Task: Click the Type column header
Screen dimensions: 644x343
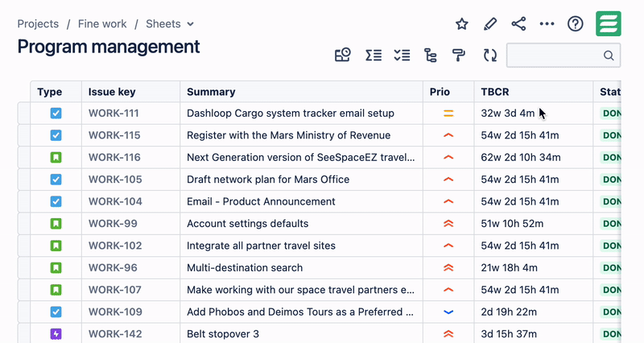Action: [x=56, y=92]
